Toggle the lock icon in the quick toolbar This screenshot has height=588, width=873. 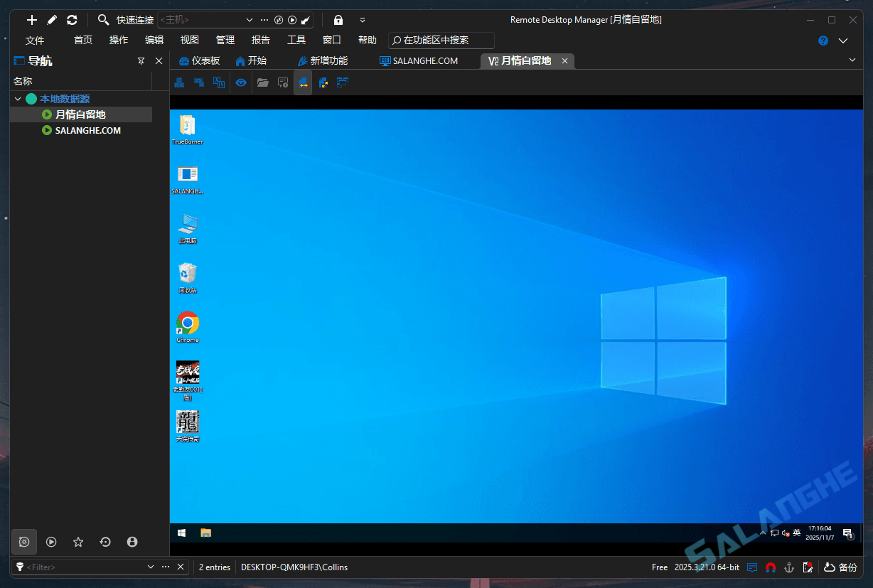(338, 19)
